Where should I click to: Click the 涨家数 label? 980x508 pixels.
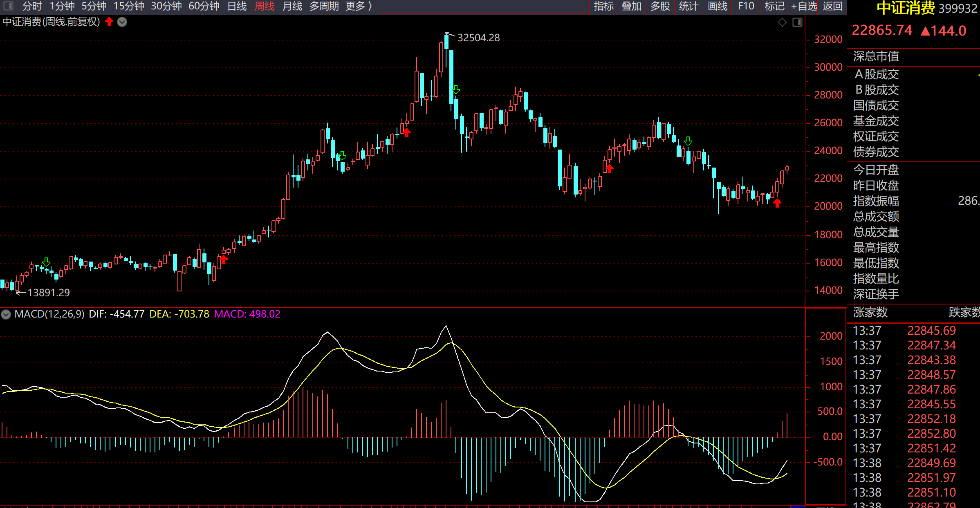[870, 313]
